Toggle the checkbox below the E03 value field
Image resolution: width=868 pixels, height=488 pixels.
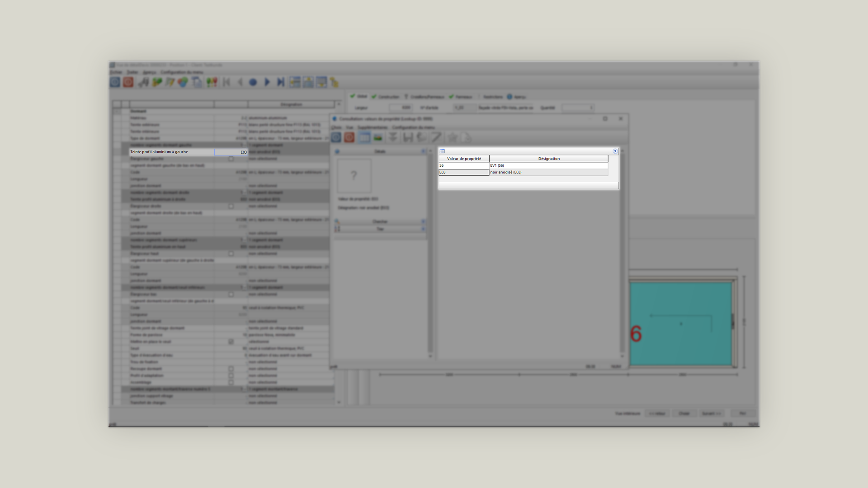pos(231,159)
